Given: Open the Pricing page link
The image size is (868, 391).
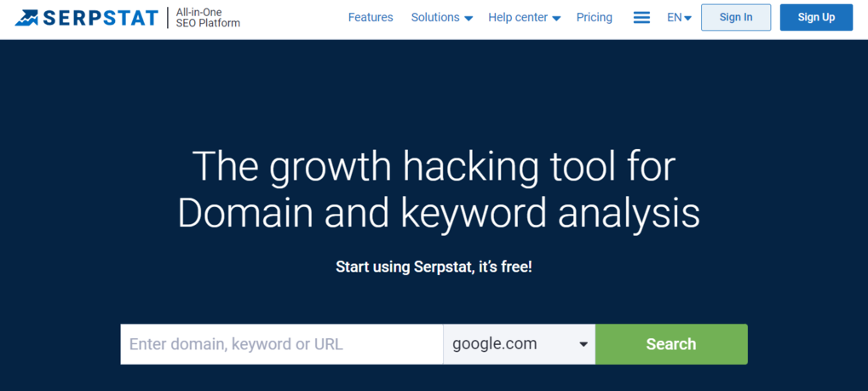Looking at the screenshot, I should [594, 17].
